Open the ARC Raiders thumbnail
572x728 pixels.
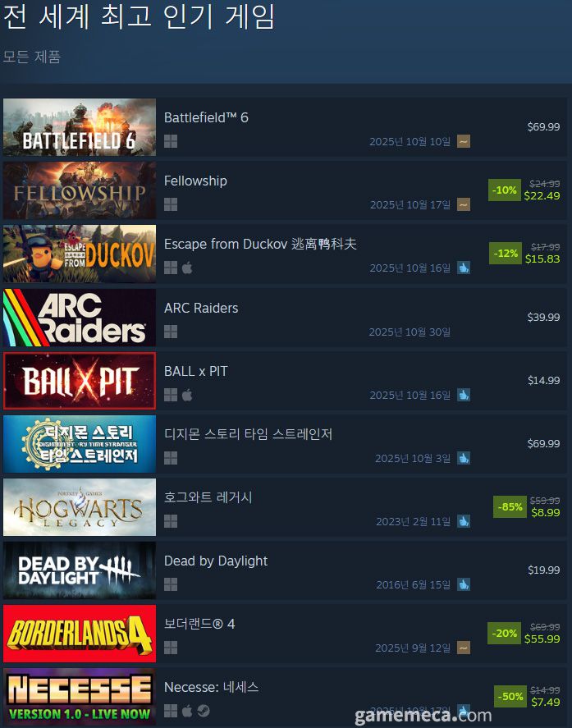coord(80,318)
